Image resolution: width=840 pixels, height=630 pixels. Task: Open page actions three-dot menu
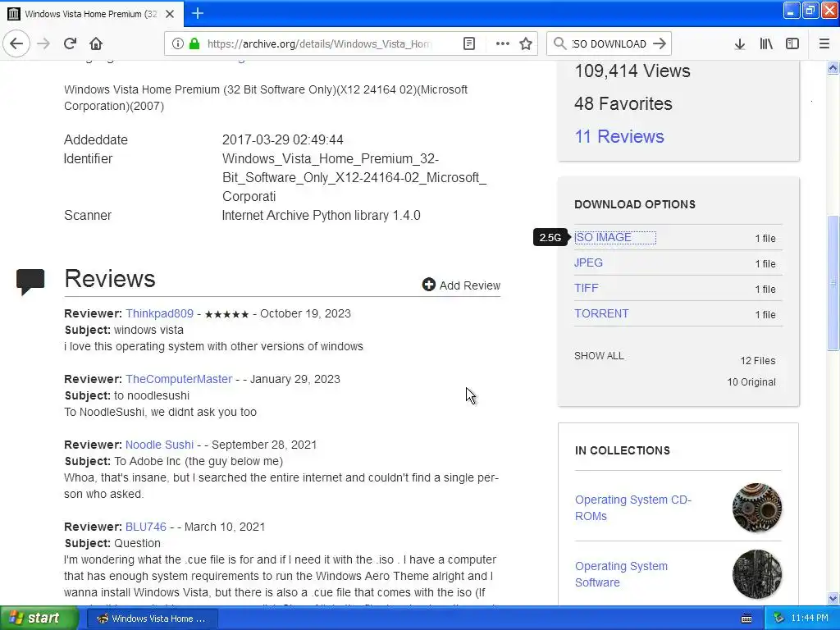(502, 44)
